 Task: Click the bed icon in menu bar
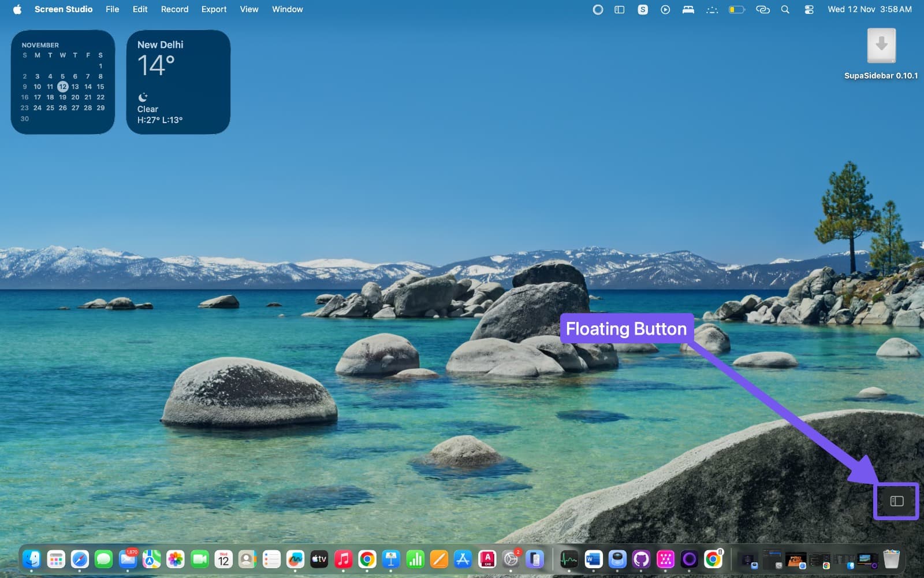688,10
